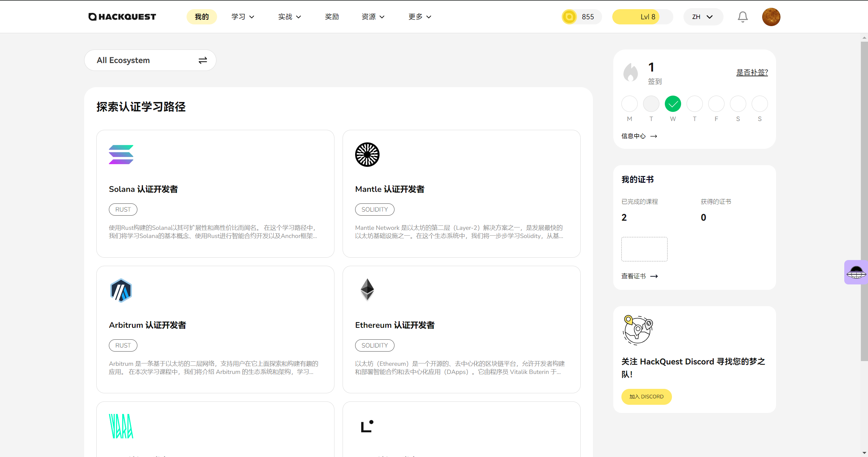Screen dimensions: 868x457
Task: Open the user avatar profile picture
Action: [771, 17]
